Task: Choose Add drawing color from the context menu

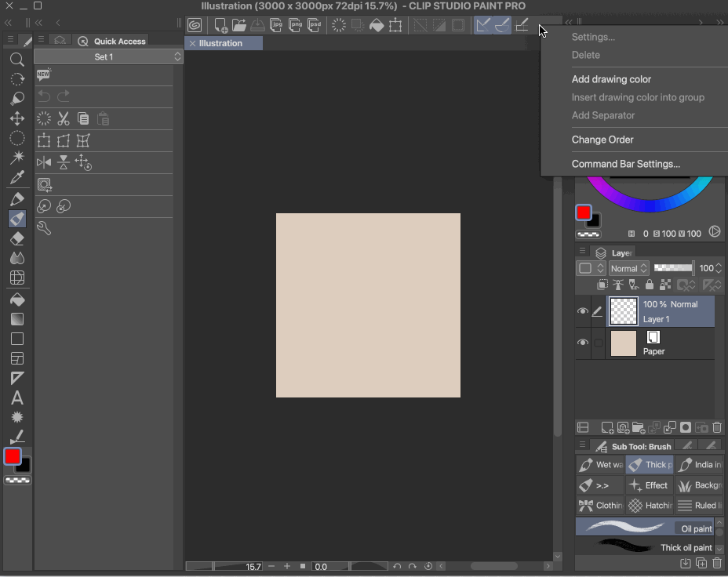Action: pyautogui.click(x=611, y=79)
